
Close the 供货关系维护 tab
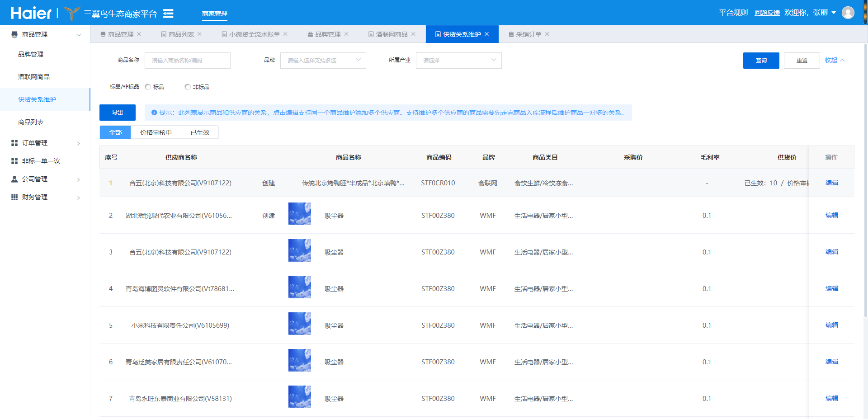487,34
